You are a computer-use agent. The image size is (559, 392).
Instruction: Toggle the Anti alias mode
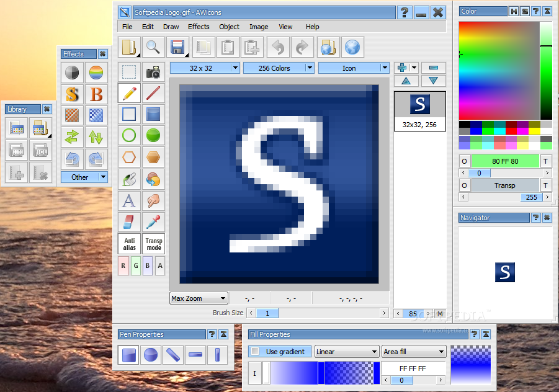129,244
